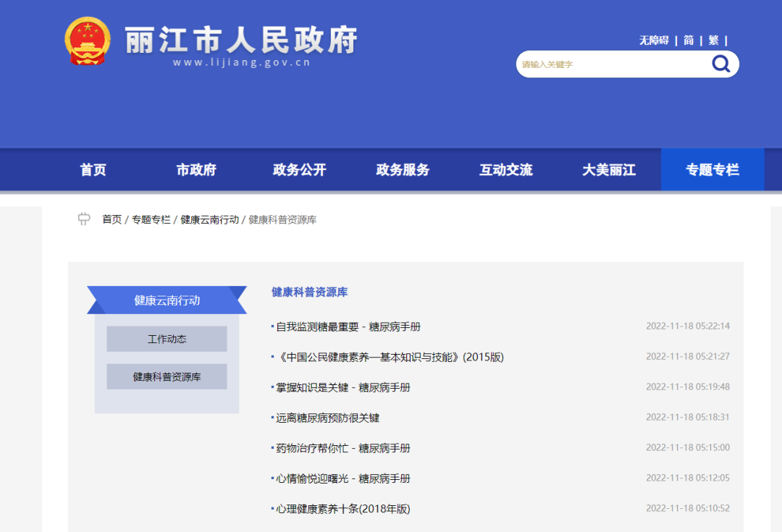Go to 首页 via the top navigation
Viewport: 782px width, 532px height.
[x=93, y=169]
